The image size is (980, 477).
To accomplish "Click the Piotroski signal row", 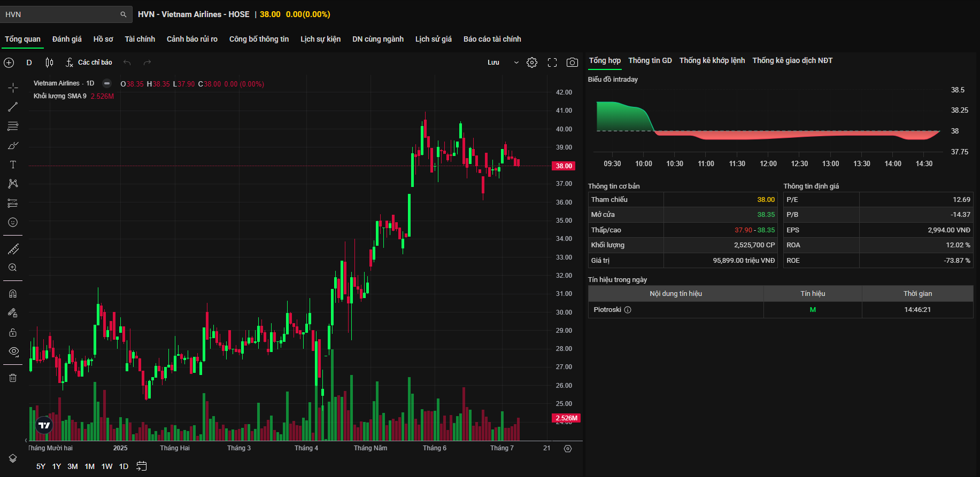I will tap(781, 310).
